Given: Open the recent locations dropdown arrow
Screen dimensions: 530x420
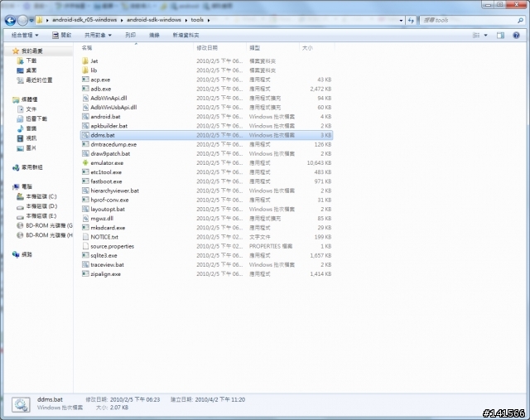Looking at the screenshot, I should (x=31, y=21).
